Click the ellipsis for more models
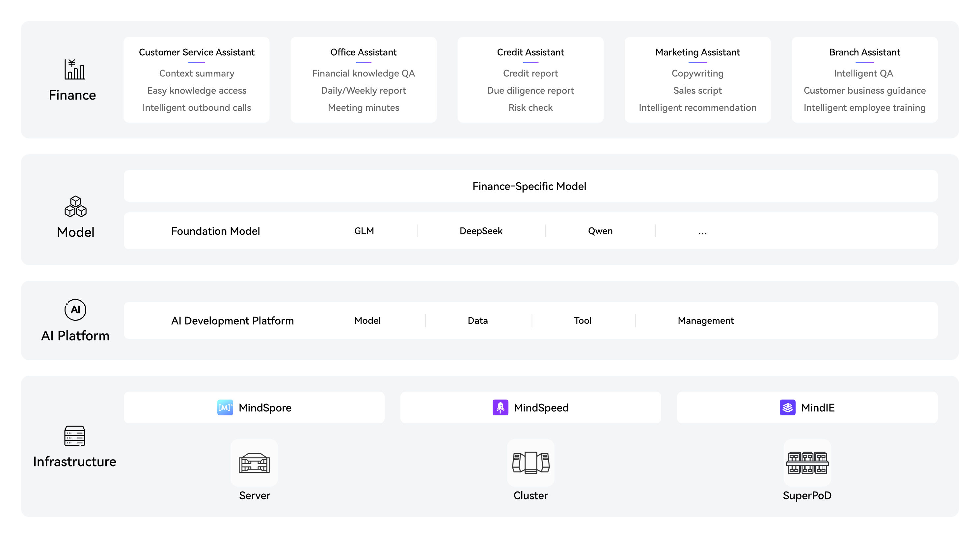The image size is (980, 538). click(x=702, y=232)
